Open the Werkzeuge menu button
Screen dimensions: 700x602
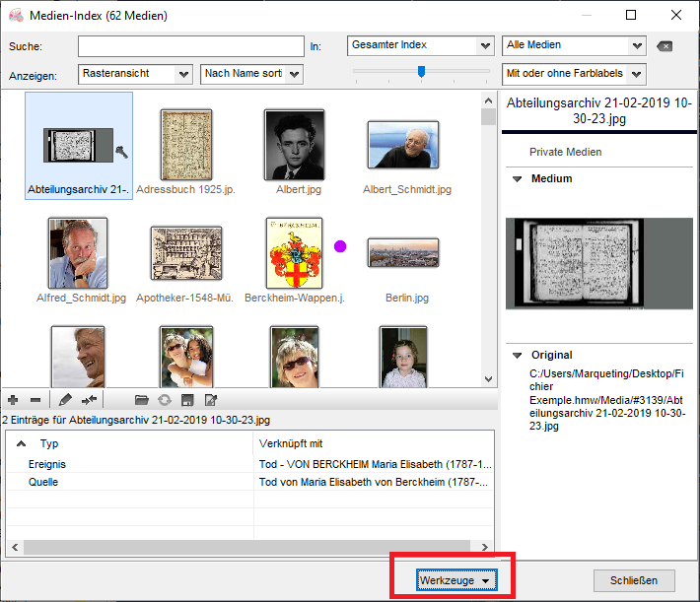(455, 580)
